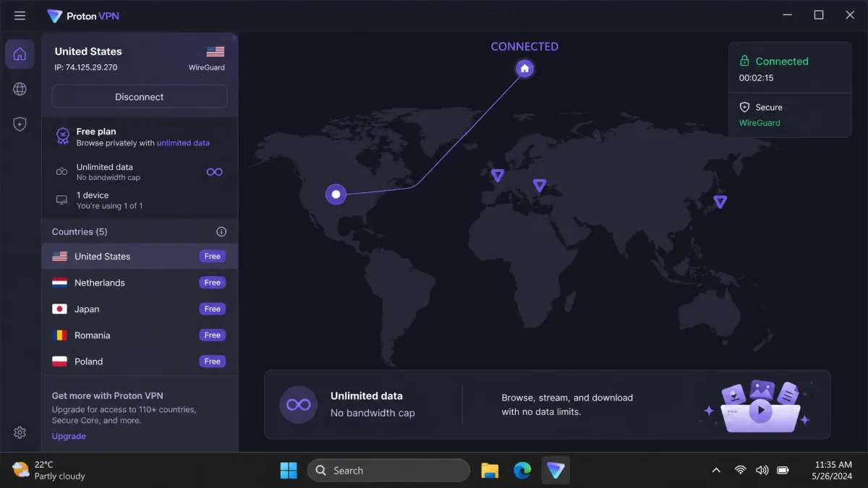Image resolution: width=868 pixels, height=488 pixels.
Task: Select the Netherlands country row
Action: point(140,283)
